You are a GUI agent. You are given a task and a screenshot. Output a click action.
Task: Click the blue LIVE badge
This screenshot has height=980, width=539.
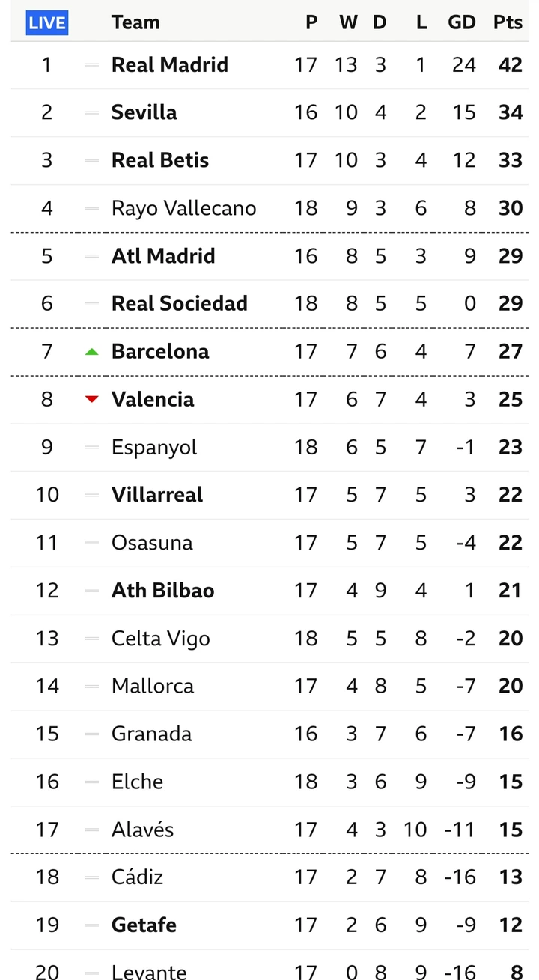[46, 22]
